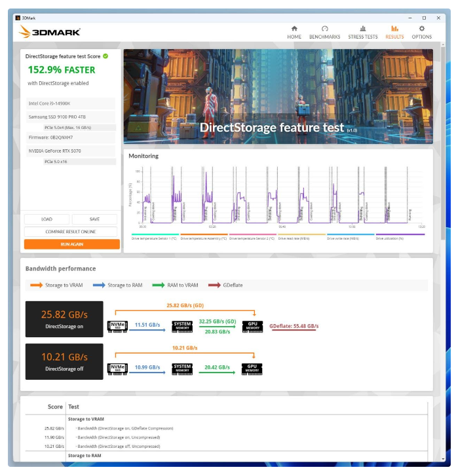Click the NVMe SSD icon in DirectStorage on row
The height and width of the screenshot is (476, 456).
117,327
